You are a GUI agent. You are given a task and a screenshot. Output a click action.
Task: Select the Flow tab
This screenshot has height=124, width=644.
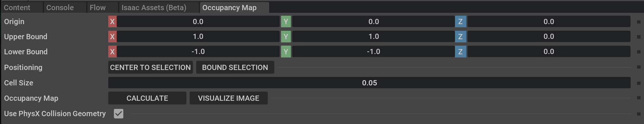[x=98, y=8]
